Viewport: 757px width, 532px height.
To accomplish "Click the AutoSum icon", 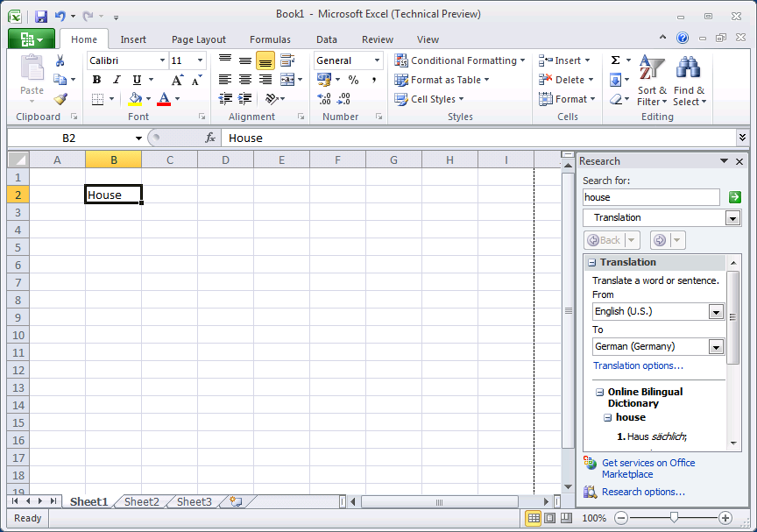I will point(614,60).
